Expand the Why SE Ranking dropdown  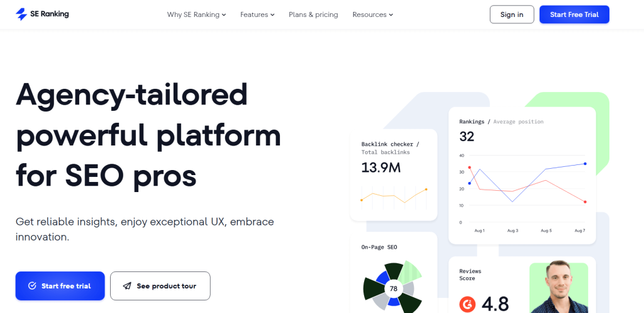pyautogui.click(x=196, y=14)
